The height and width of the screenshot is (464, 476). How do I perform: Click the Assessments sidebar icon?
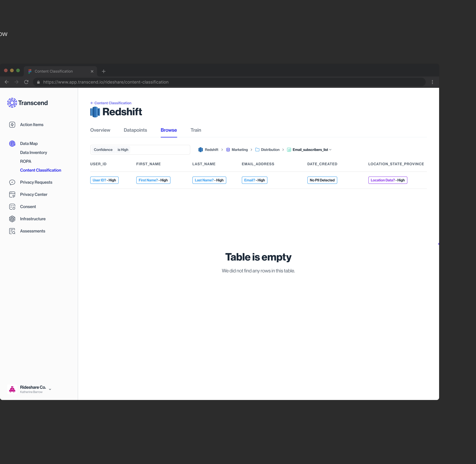12,231
